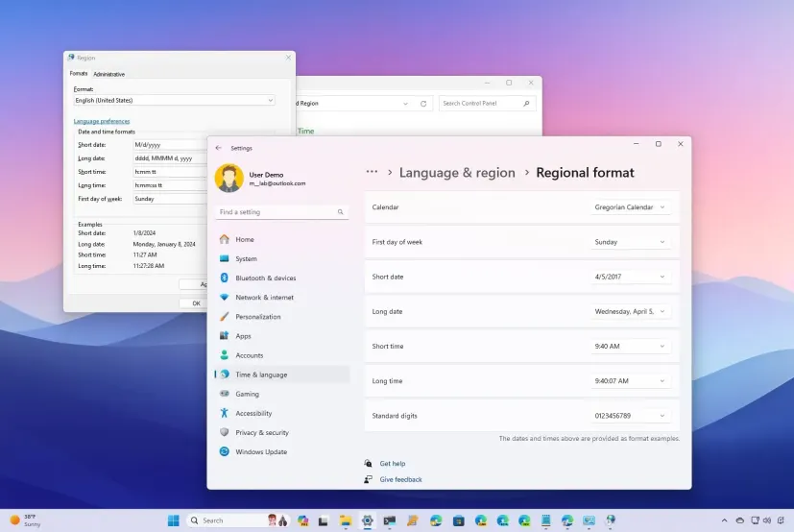The image size is (794, 532).
Task: Open Microsoft Store from the taskbar
Action: (459, 520)
